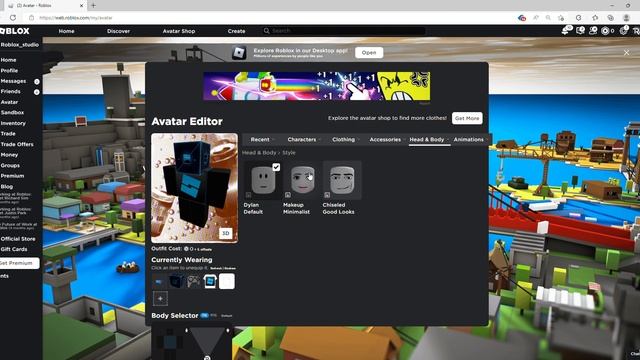The height and width of the screenshot is (360, 640).
Task: Toggle the 3D avatar preview button
Action: 226,233
